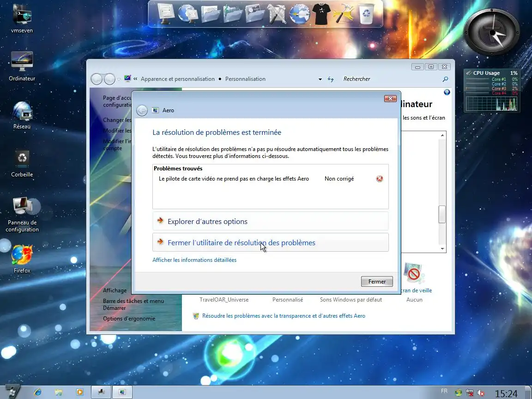The image size is (532, 399).
Task: Click Apparence et personnalisation breadcrumb
Action: [178, 79]
